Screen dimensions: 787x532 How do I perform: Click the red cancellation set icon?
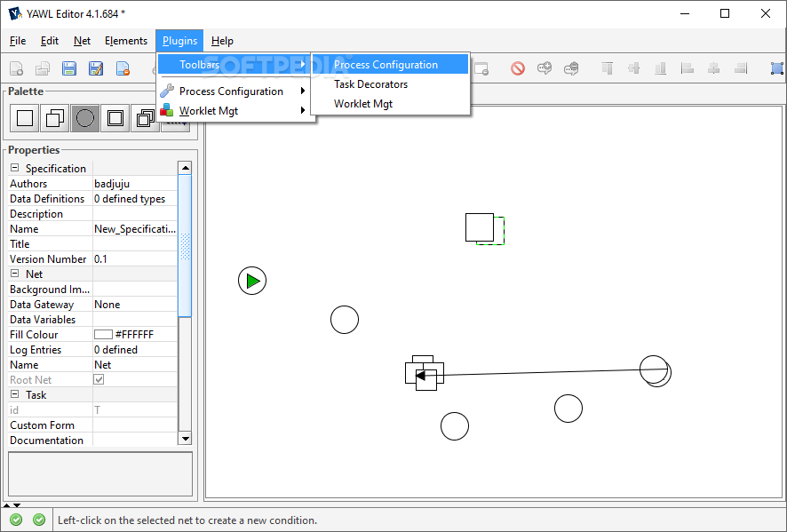point(518,68)
